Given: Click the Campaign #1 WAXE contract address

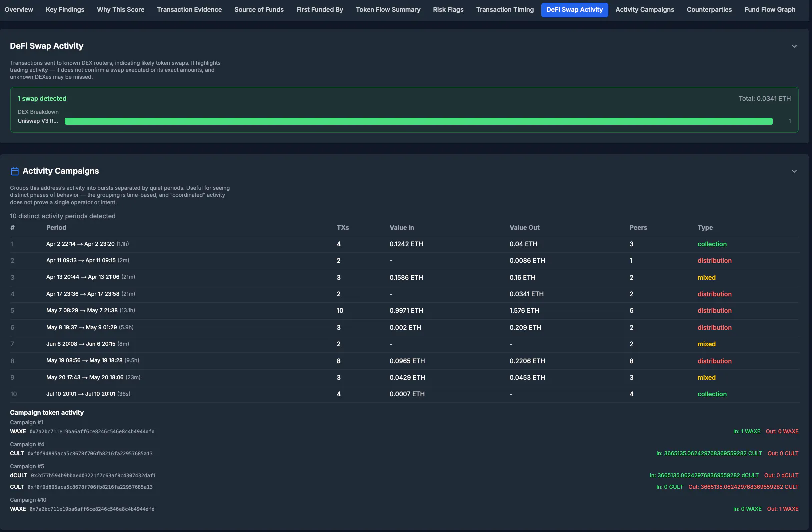Looking at the screenshot, I should 92,432.
